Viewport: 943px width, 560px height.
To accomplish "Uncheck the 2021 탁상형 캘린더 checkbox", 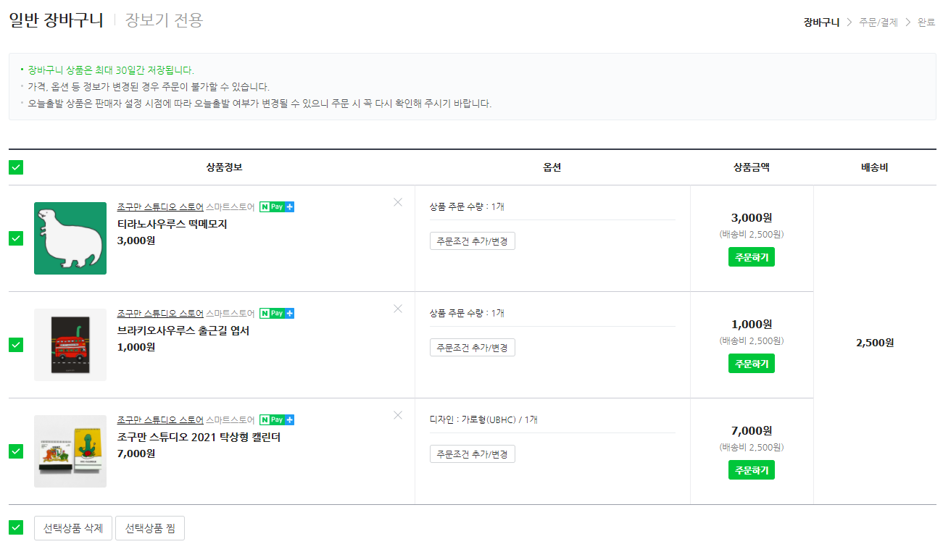I will 16,451.
